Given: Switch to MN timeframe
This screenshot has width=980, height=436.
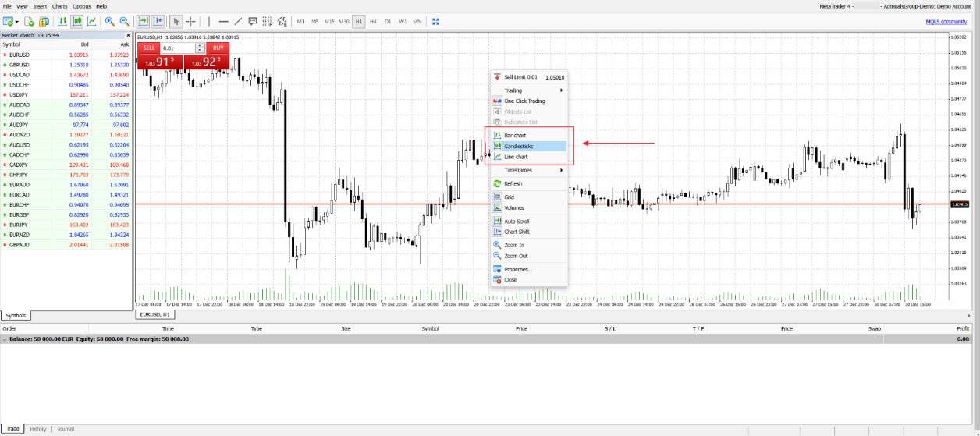Looking at the screenshot, I should pos(417,22).
